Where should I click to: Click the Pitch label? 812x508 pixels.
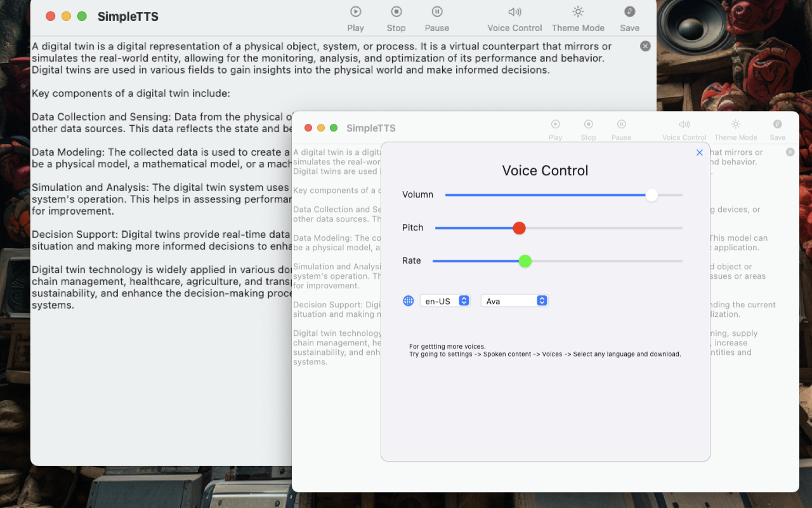point(412,227)
